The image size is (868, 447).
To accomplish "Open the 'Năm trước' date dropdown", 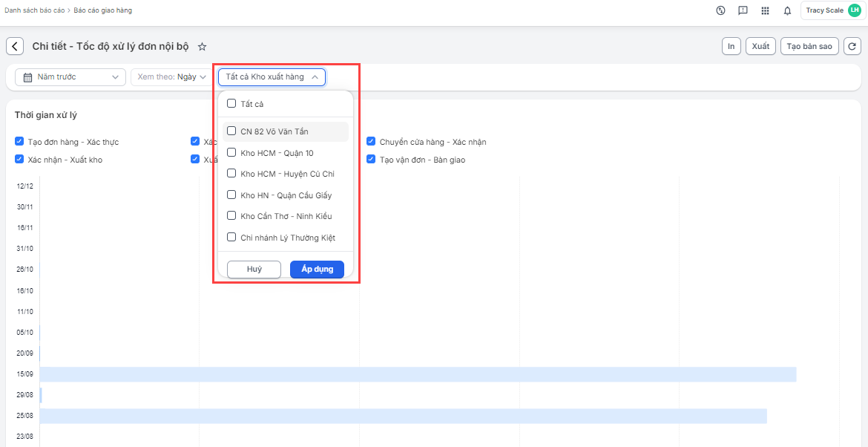I will coord(70,77).
